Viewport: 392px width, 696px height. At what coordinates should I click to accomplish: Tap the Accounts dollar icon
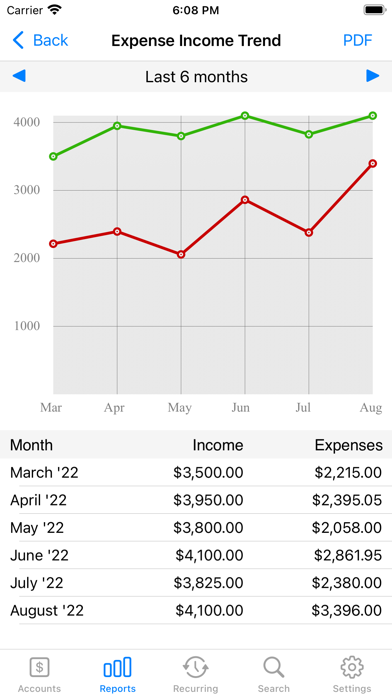(x=40, y=667)
